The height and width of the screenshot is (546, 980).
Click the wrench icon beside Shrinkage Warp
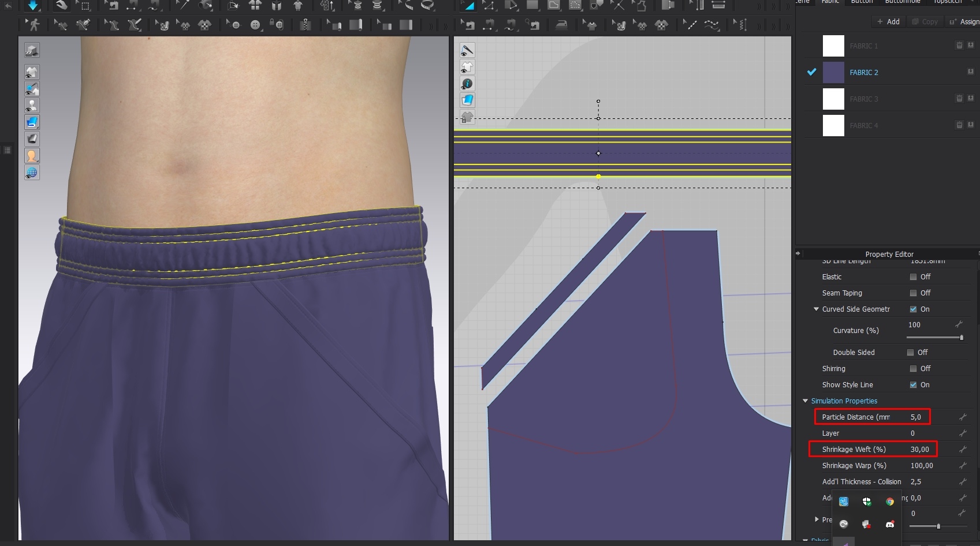[x=963, y=465]
